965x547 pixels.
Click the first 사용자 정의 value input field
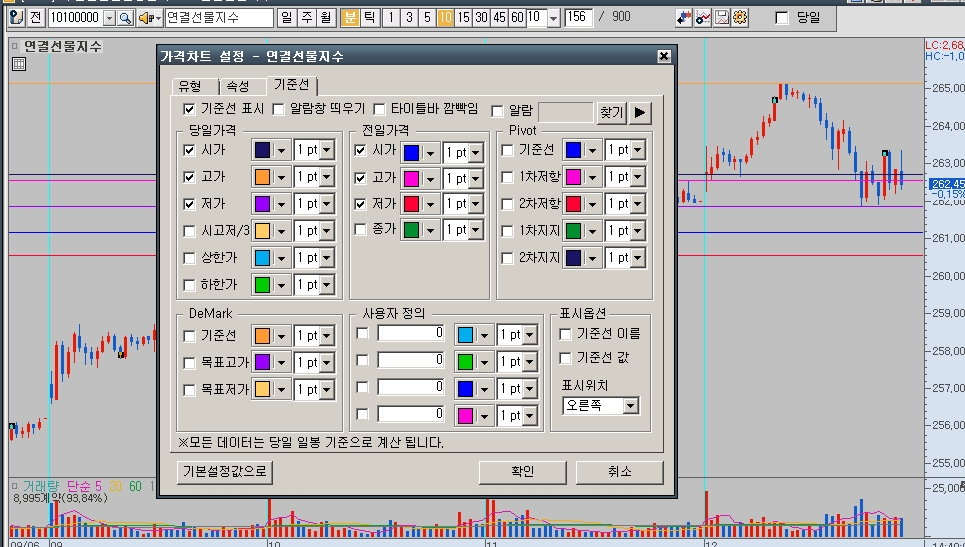(x=411, y=333)
